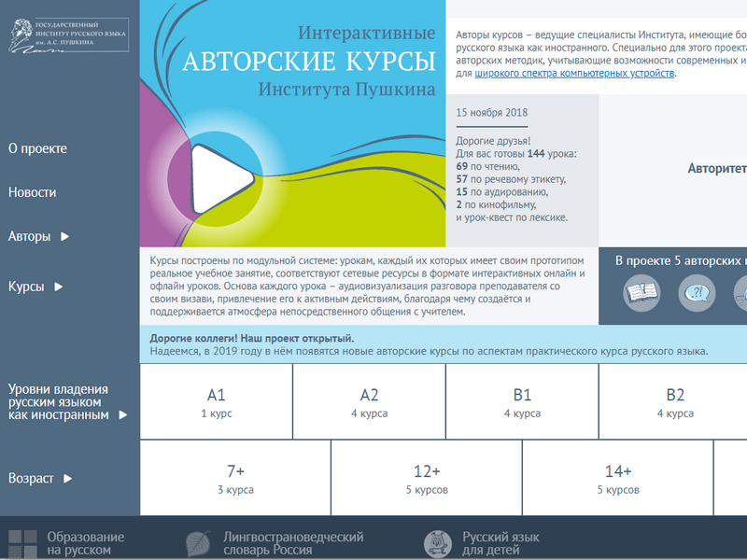The height and width of the screenshot is (560, 747).
Task: Click the Образование на русском squares icon
Action: click(x=22, y=544)
